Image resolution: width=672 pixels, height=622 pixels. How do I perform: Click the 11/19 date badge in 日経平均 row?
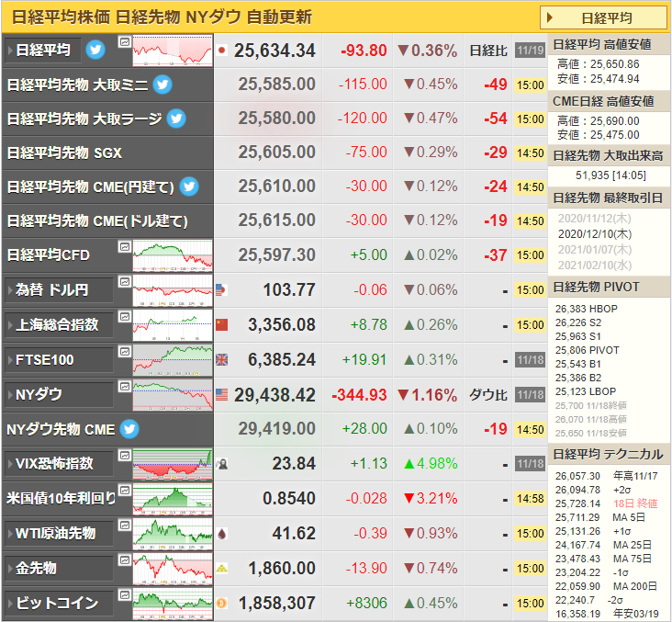coord(530,51)
